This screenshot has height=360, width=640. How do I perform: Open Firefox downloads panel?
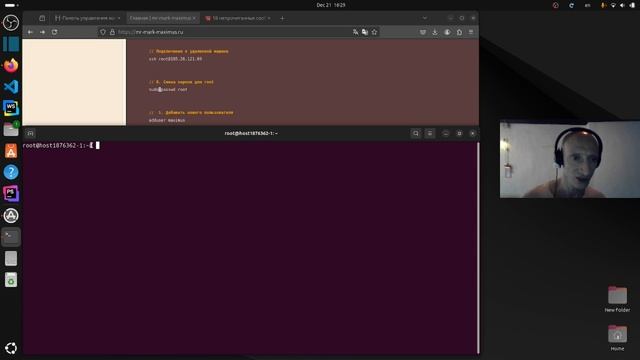pyautogui.click(x=435, y=32)
